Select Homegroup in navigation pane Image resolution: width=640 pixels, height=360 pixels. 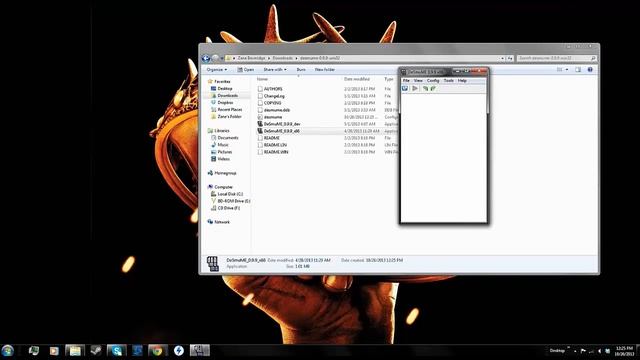click(225, 173)
